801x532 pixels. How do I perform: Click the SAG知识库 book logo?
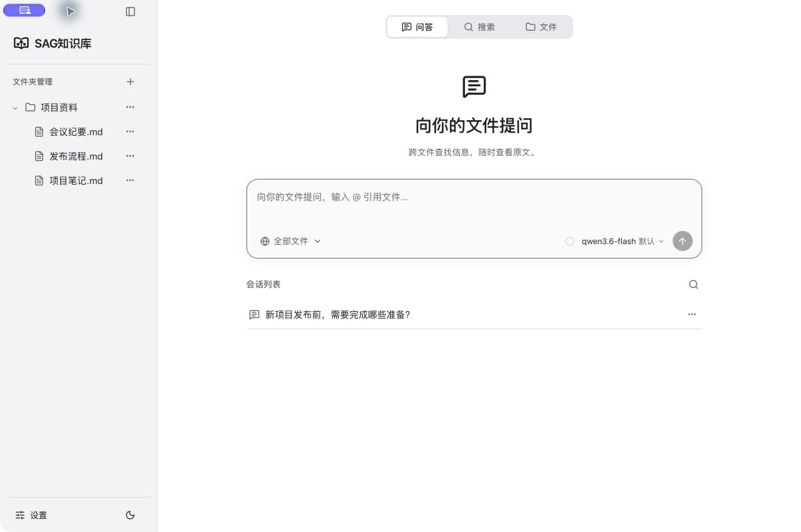pos(21,43)
